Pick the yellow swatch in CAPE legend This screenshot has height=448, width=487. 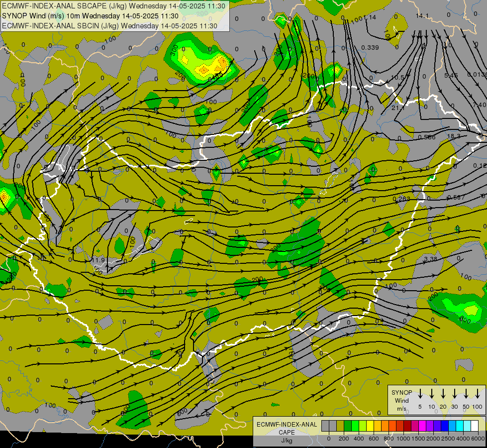[x=370, y=426]
